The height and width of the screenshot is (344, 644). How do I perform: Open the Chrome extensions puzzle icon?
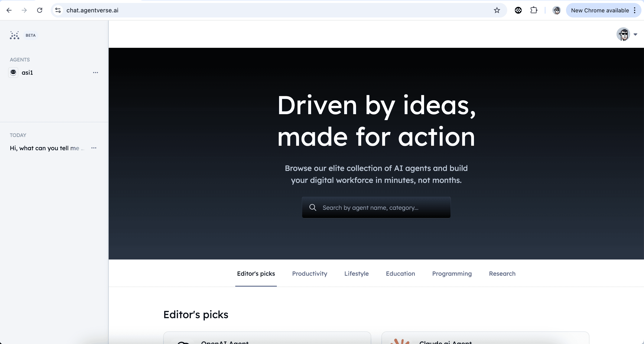[534, 10]
